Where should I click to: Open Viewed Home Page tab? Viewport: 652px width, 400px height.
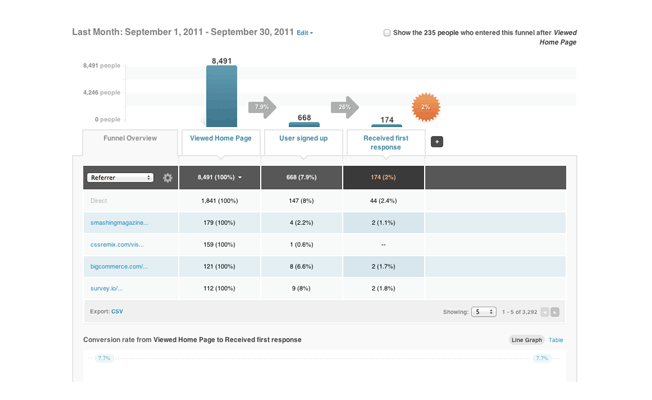tap(221, 138)
